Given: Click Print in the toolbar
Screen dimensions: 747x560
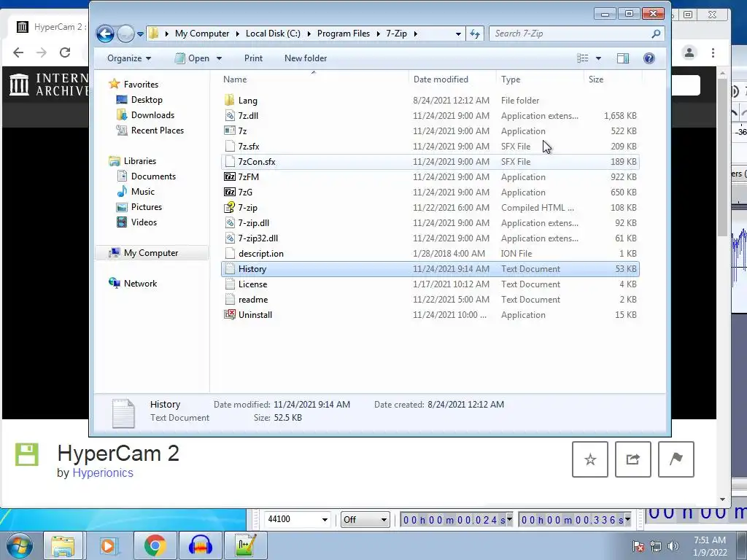Looking at the screenshot, I should pos(253,58).
